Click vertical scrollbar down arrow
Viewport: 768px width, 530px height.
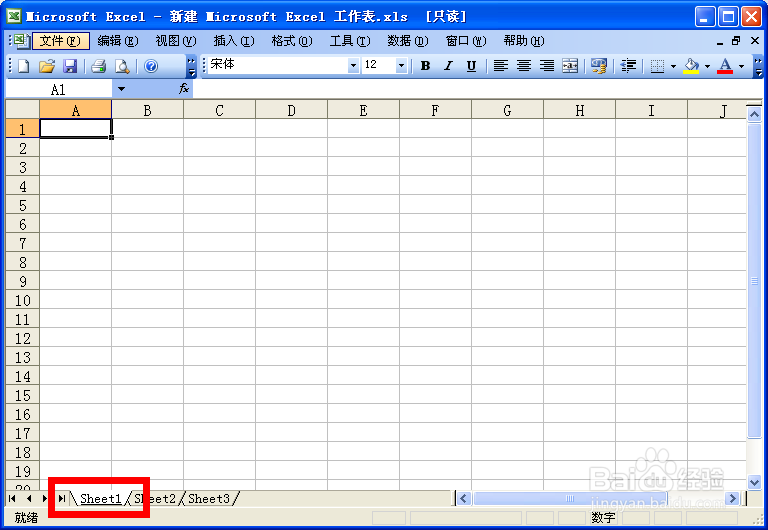(754, 482)
